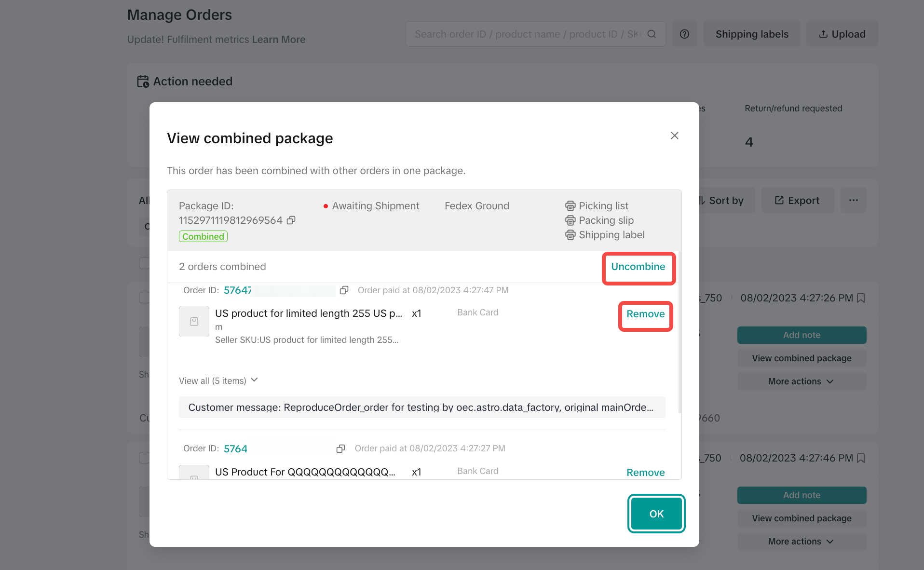Expand View all (5 items)
This screenshot has width=924, height=570.
218,380
